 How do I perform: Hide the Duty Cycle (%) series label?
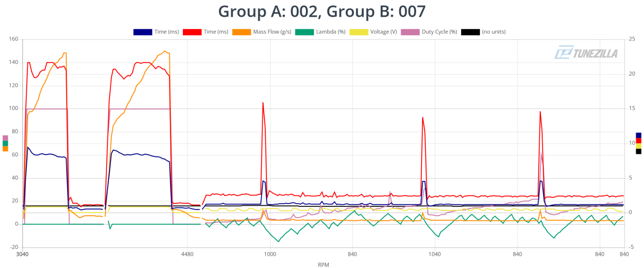(x=440, y=32)
